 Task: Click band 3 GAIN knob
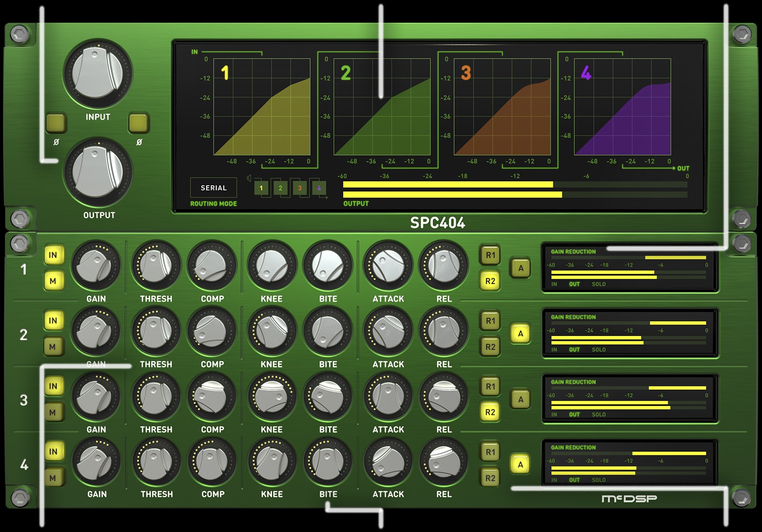pos(96,397)
